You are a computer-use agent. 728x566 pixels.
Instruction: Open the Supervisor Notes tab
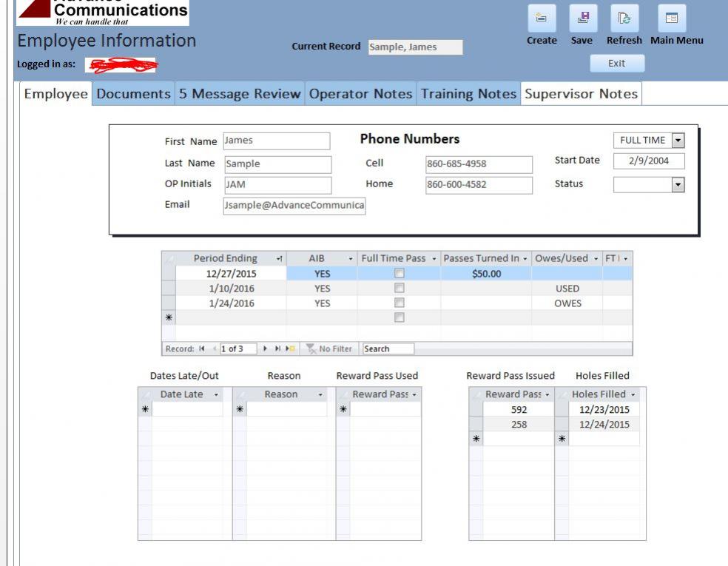pyautogui.click(x=581, y=94)
